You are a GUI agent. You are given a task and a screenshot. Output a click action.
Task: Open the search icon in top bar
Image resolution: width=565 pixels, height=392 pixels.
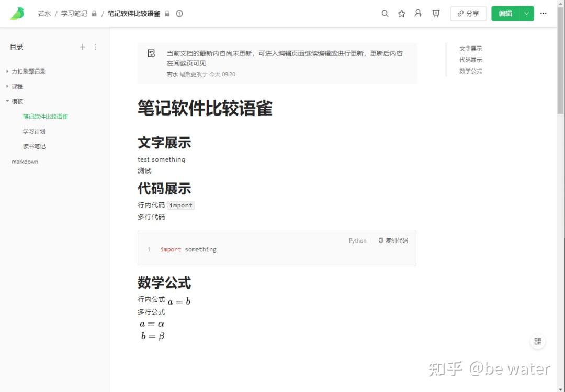point(385,14)
